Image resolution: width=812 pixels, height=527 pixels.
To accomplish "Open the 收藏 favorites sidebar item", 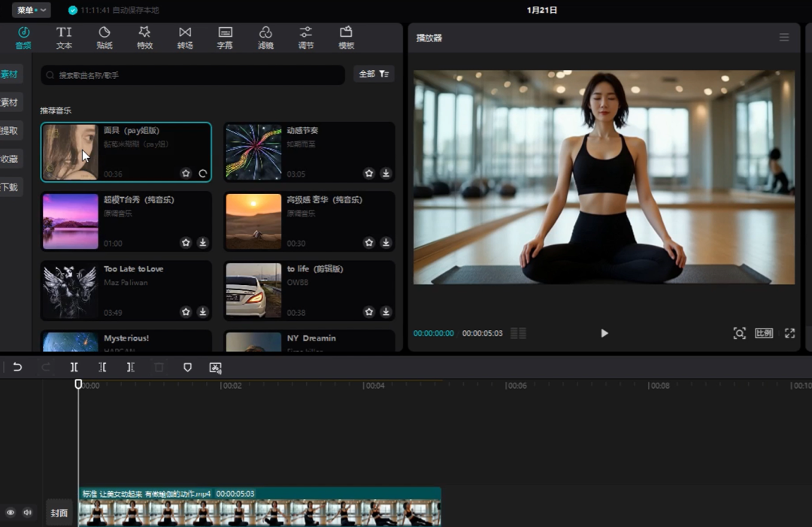I will (x=11, y=159).
